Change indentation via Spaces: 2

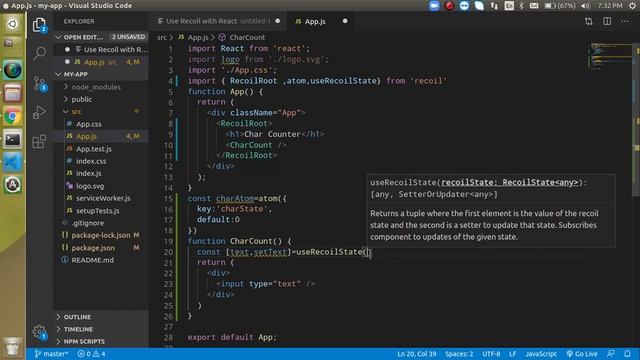point(459,354)
